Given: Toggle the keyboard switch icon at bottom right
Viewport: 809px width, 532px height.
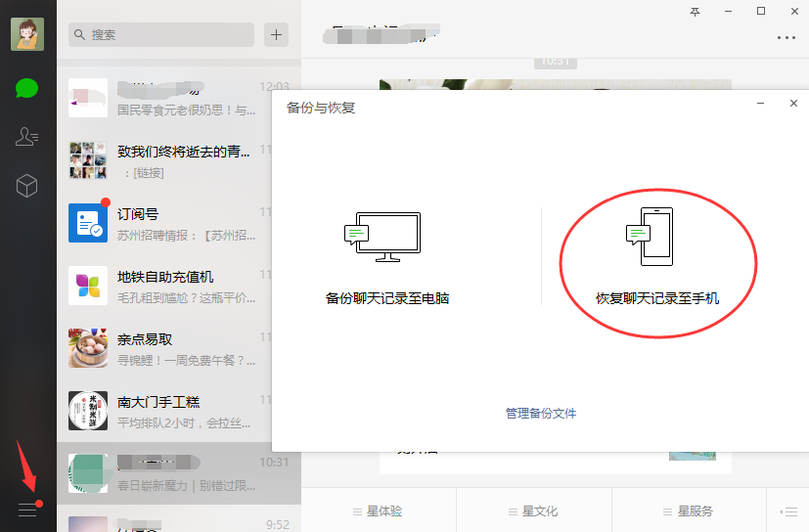Looking at the screenshot, I should pyautogui.click(x=787, y=511).
